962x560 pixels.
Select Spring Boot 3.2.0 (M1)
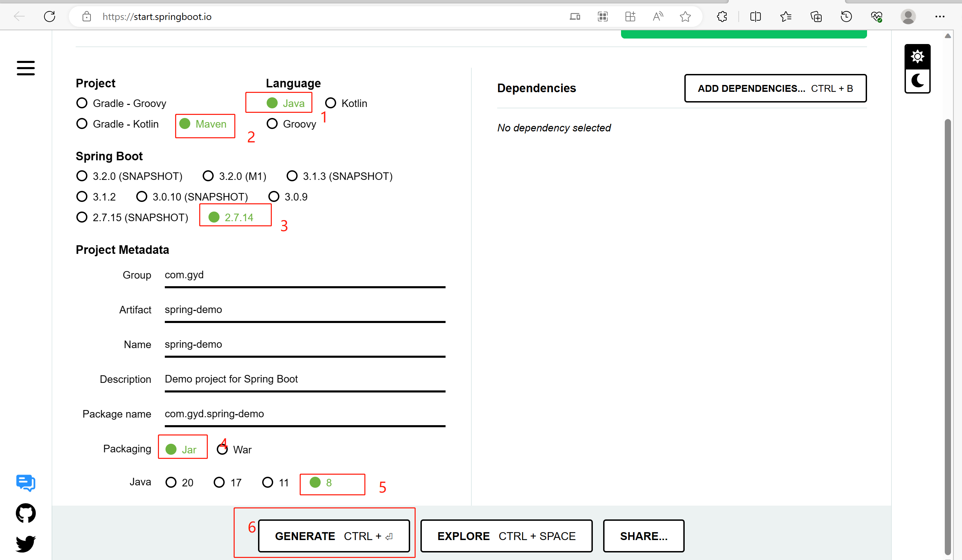234,176
